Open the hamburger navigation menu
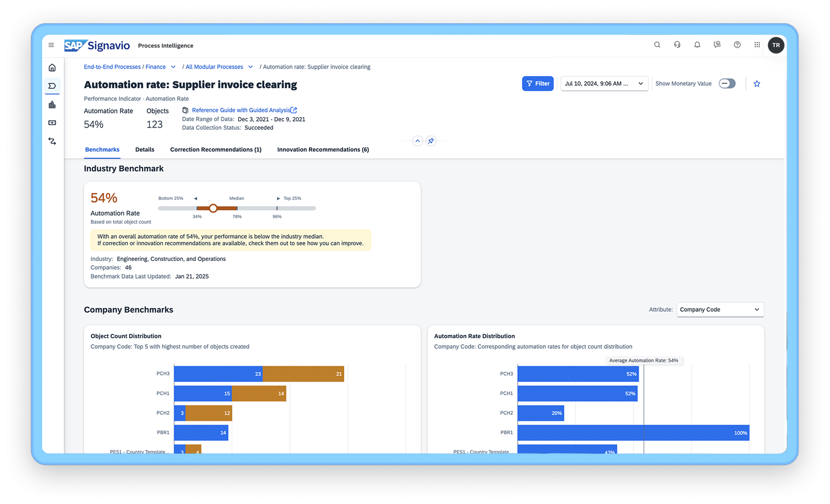Viewport: 830px width, 504px height. [x=51, y=45]
